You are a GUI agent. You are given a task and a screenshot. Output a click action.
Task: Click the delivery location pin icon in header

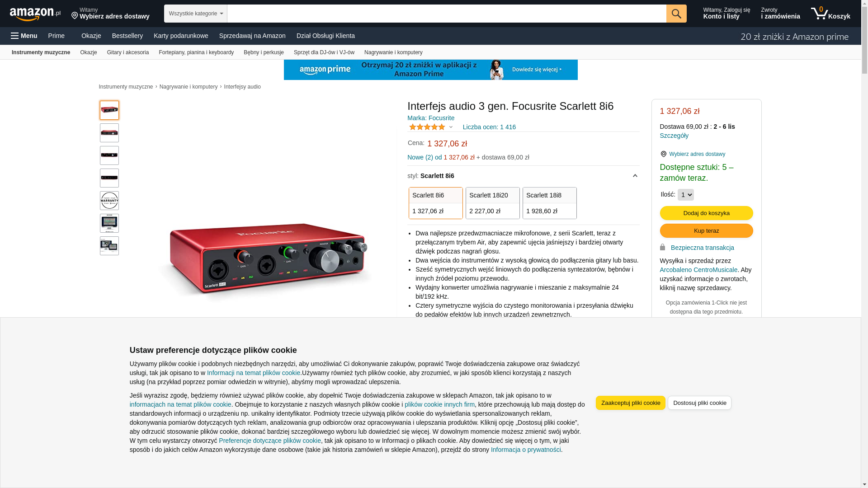[75, 16]
